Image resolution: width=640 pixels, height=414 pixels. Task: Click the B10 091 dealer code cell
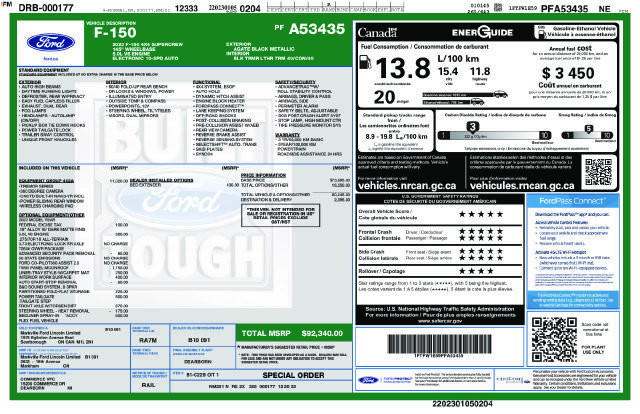click(202, 336)
